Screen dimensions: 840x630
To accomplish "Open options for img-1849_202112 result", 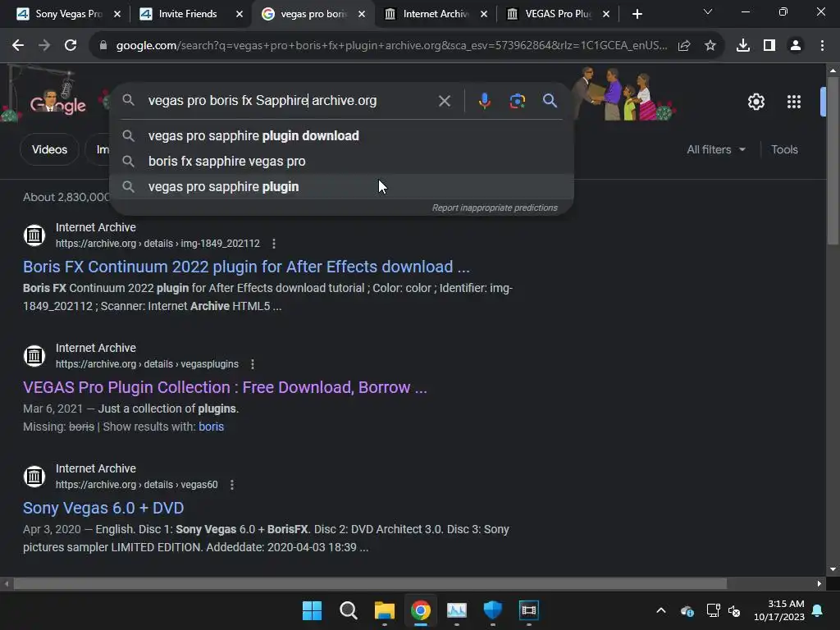I will click(x=274, y=244).
